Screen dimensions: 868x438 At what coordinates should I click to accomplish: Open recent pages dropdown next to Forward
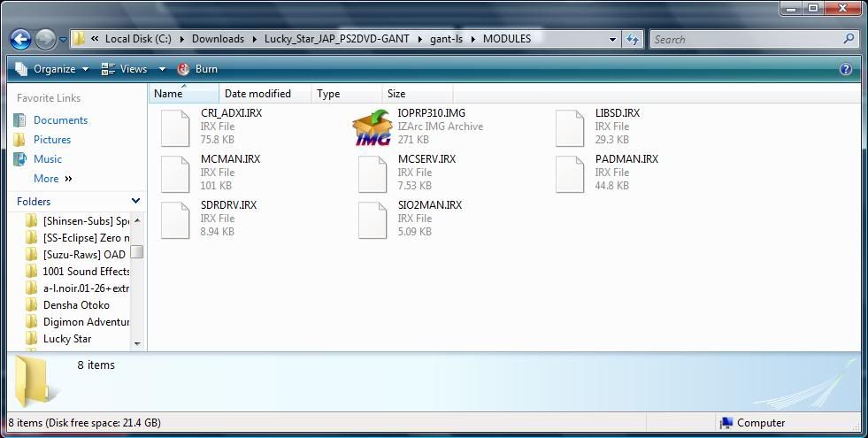point(63,40)
